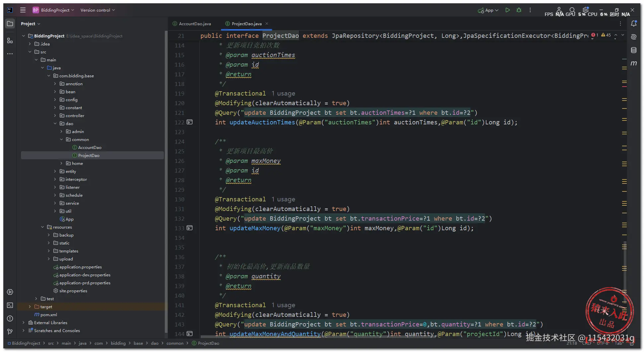Open the Structure tool window
Viewport: 644px width, 352px height.
[10, 40]
